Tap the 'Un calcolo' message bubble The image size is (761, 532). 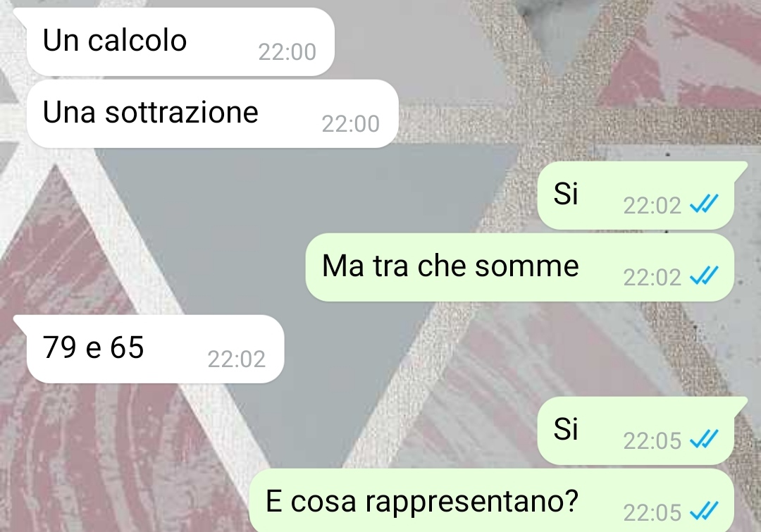pos(180,42)
